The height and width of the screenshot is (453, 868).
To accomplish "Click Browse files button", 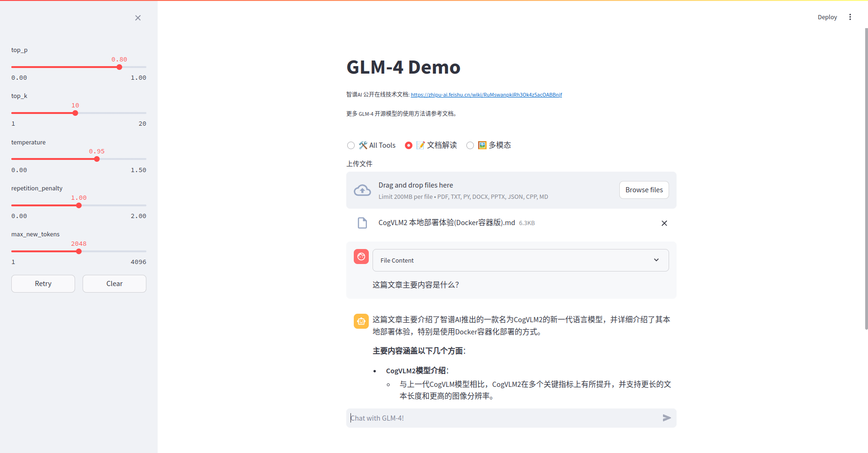I will coord(644,190).
